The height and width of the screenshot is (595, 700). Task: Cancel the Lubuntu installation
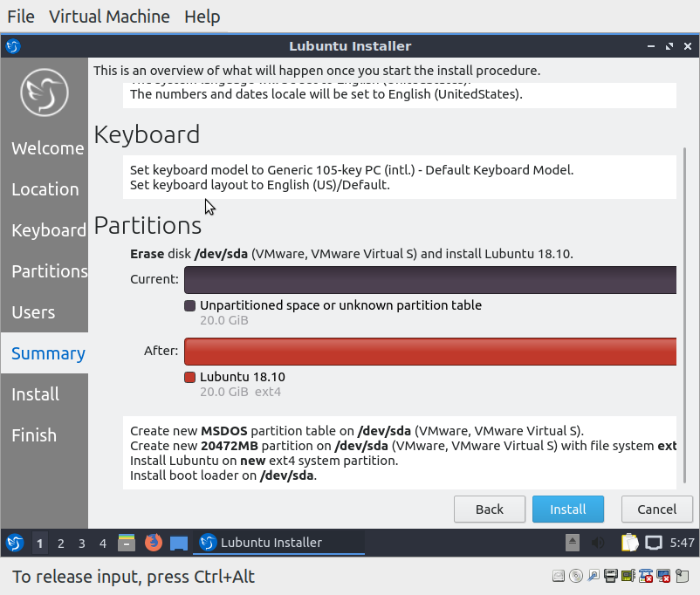(656, 510)
